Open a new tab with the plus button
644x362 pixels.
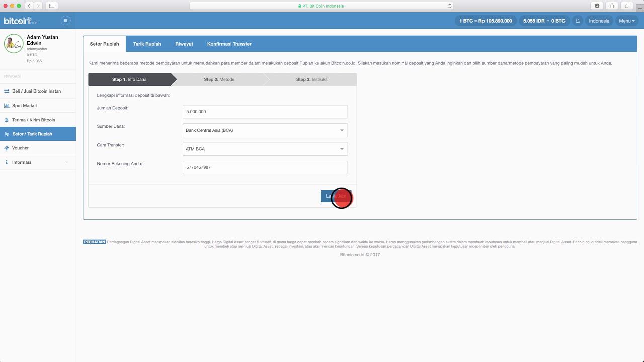640,8
